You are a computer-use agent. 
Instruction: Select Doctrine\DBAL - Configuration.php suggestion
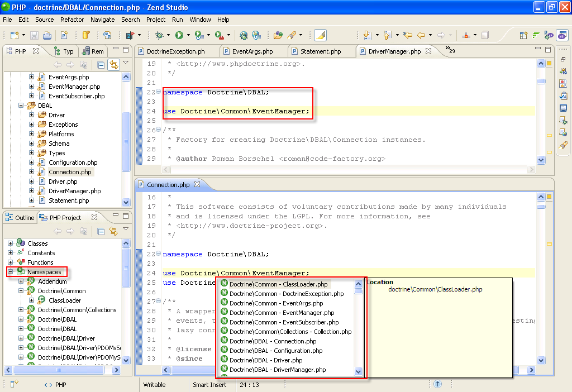click(276, 351)
